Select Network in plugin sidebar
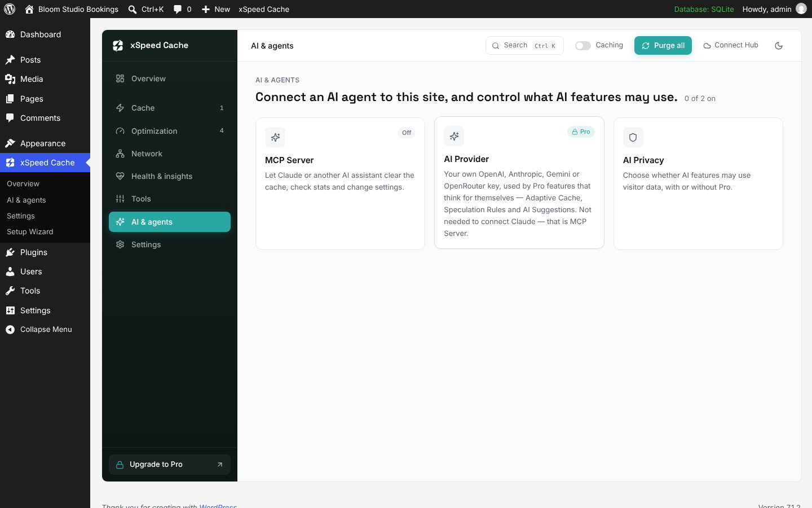Image resolution: width=812 pixels, height=508 pixels. tap(170, 154)
